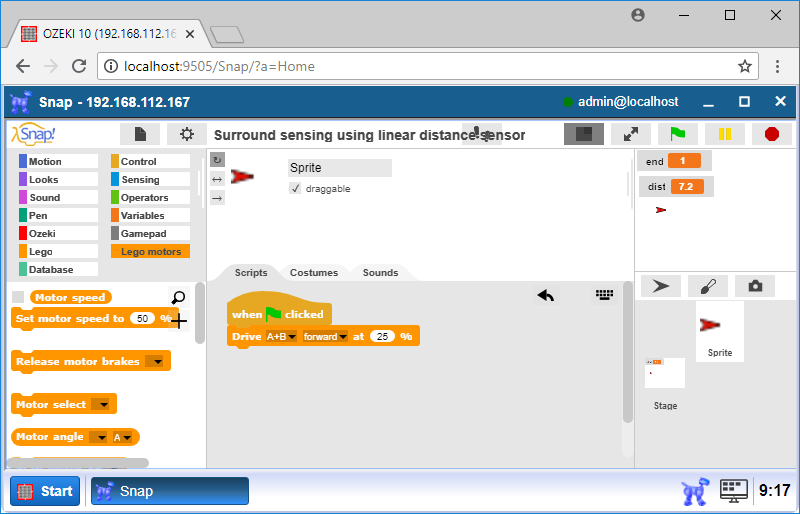The width and height of the screenshot is (800, 514).
Task: Click the monitor tray icon near clock
Action: click(x=734, y=491)
